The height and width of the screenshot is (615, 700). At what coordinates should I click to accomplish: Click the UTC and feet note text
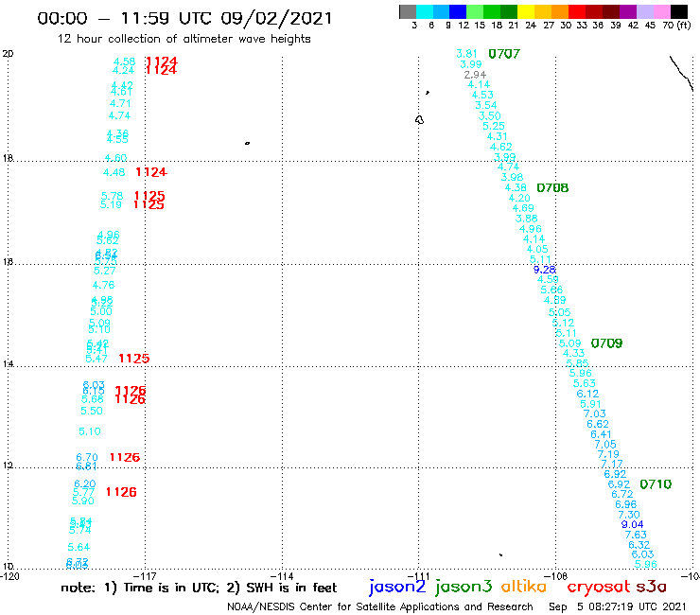tap(199, 588)
